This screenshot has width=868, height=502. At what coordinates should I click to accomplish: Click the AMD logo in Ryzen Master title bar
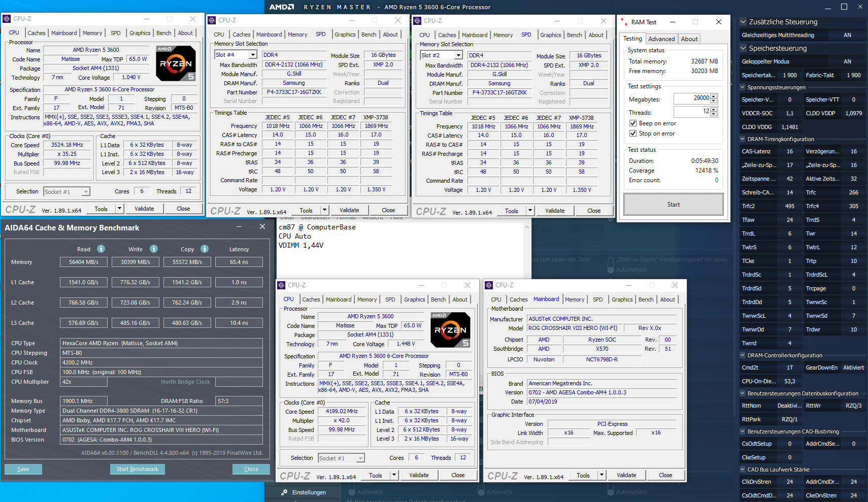coord(281,7)
